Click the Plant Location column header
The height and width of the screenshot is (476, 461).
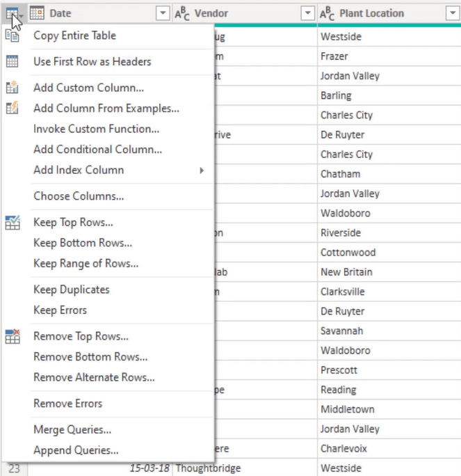389,13
